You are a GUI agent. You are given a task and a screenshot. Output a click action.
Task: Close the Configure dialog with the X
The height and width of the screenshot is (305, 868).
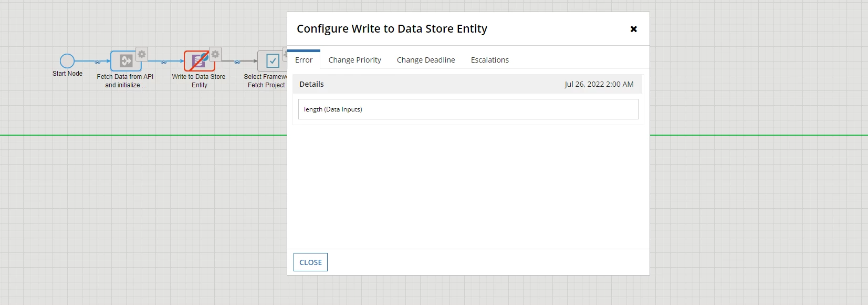634,29
